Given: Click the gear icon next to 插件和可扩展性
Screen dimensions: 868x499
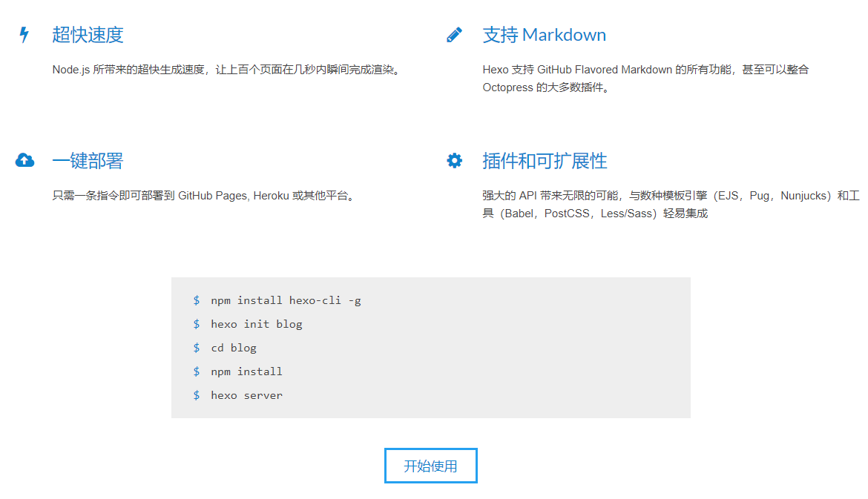Looking at the screenshot, I should [454, 159].
